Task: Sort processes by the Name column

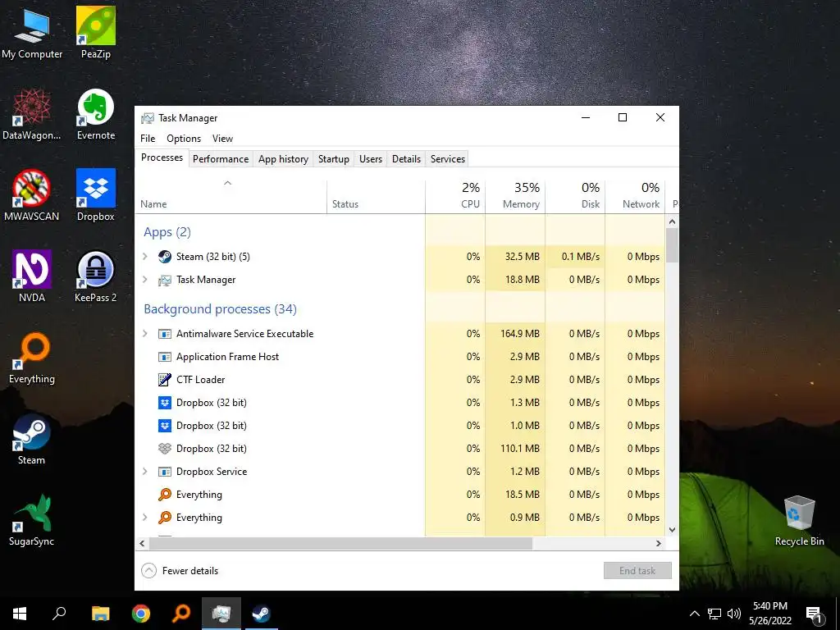Action: click(231, 196)
